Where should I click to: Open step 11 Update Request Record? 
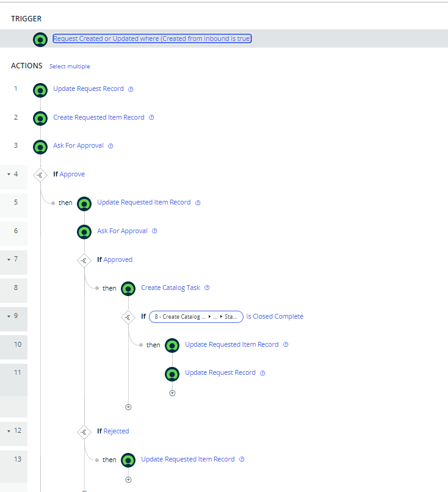pyautogui.click(x=220, y=373)
